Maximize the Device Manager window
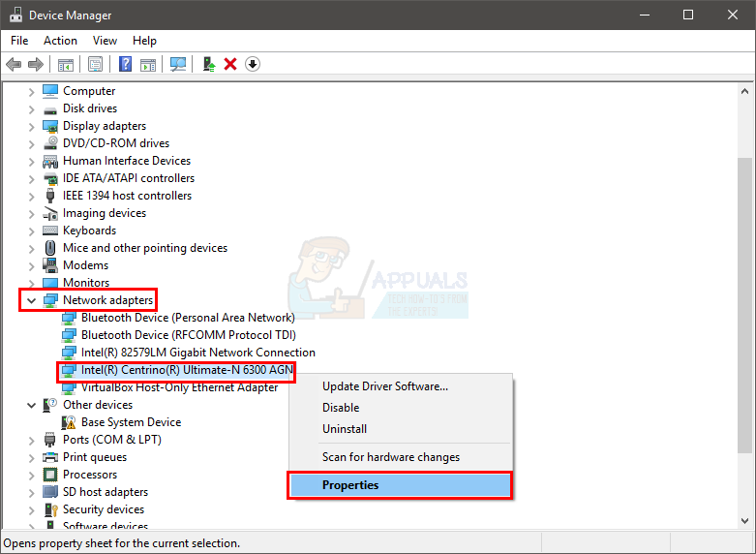This screenshot has width=756, height=554. pyautogui.click(x=688, y=15)
